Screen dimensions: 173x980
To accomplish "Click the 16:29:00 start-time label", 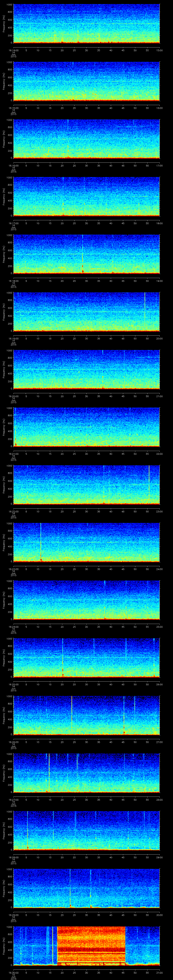I will pos(13,915).
